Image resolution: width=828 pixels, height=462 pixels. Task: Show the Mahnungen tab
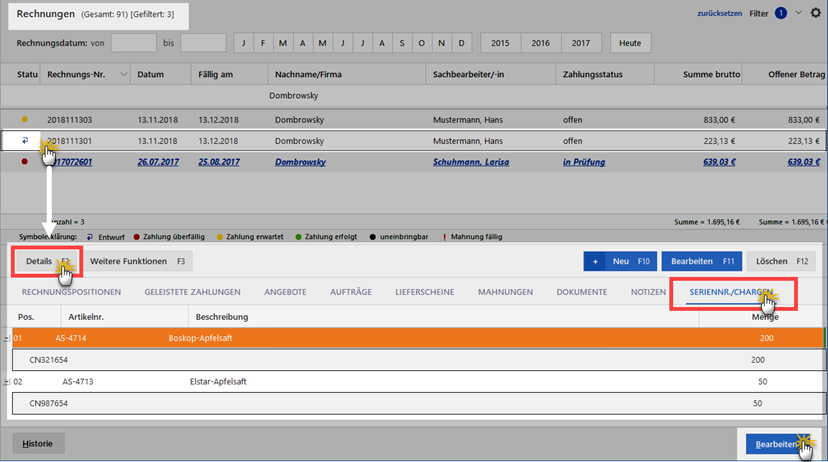(505, 292)
